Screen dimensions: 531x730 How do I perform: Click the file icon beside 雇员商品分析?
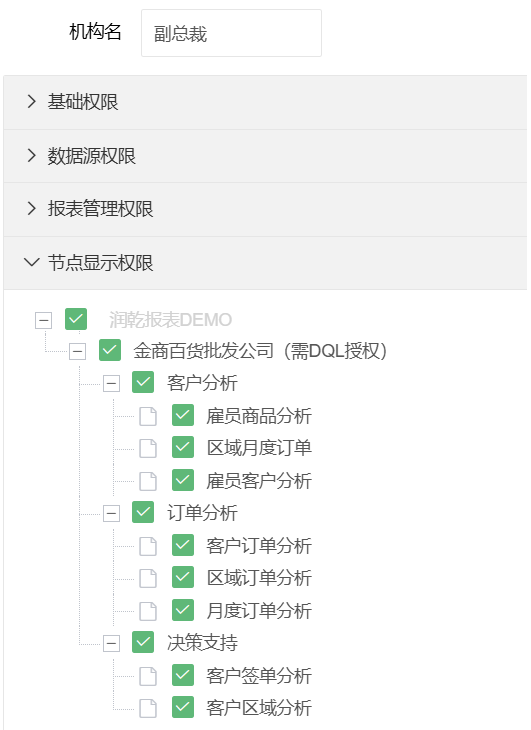coord(148,416)
